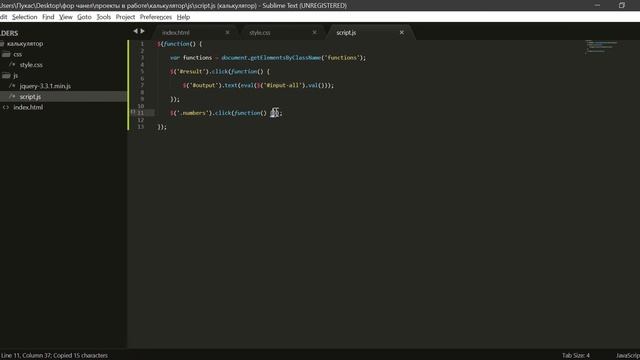This screenshot has width=640, height=360.
Task: Click line number 11 in gutter
Action: click(x=140, y=113)
